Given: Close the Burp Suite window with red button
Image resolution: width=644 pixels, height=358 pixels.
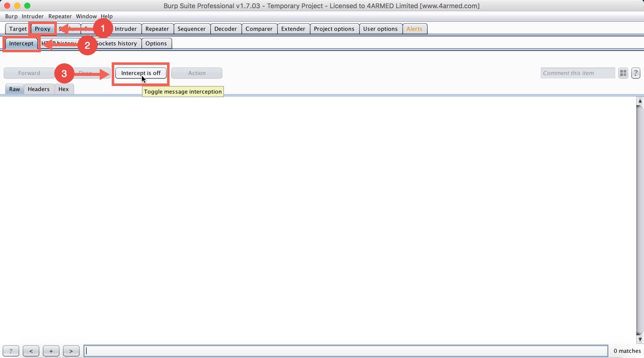Looking at the screenshot, I should pyautogui.click(x=7, y=6).
